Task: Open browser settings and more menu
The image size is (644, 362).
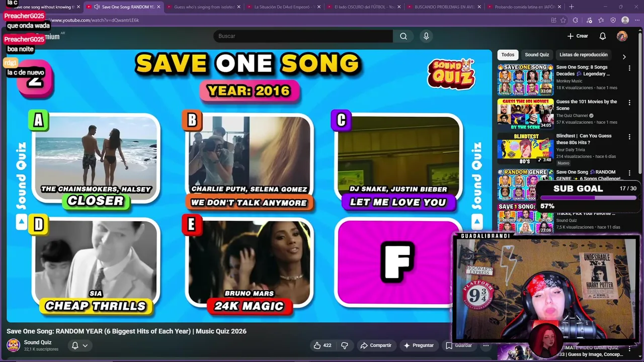Action: pyautogui.click(x=637, y=20)
